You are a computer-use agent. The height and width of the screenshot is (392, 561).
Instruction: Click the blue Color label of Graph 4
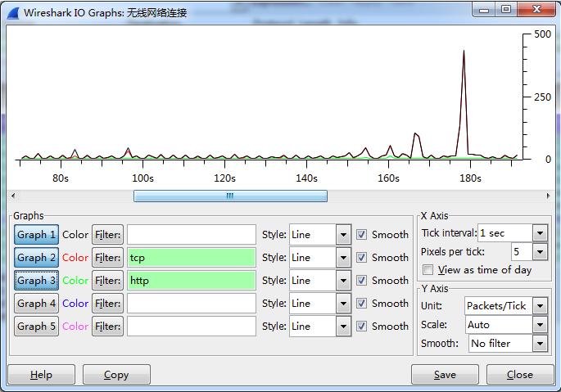(75, 304)
